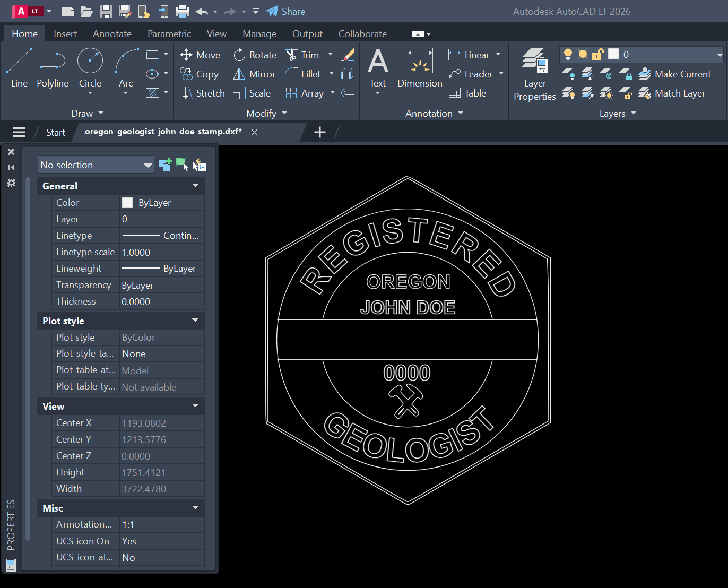
Task: Click the Rotate tool
Action: point(255,55)
